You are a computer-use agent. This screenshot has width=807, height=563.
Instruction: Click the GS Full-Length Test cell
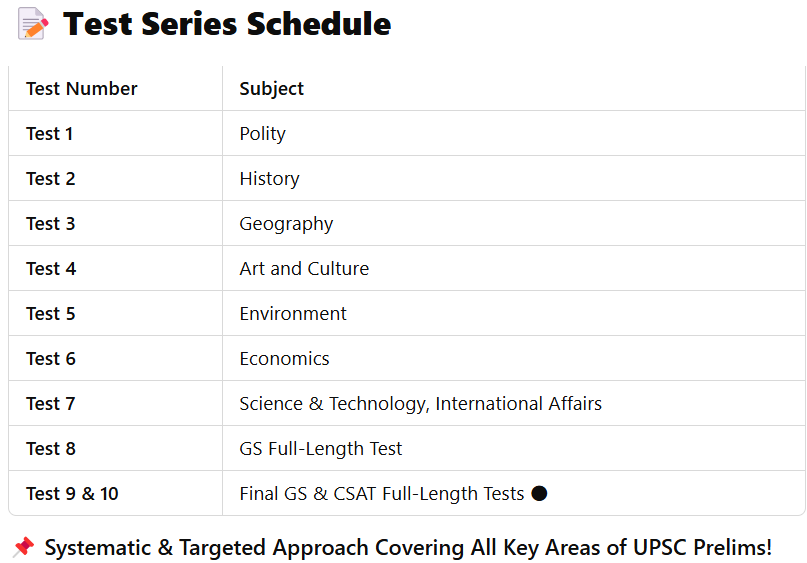coord(321,449)
